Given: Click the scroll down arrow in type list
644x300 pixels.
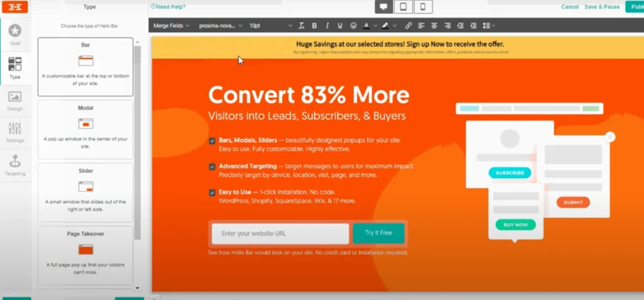Looking at the screenshot, I should 138,288.
